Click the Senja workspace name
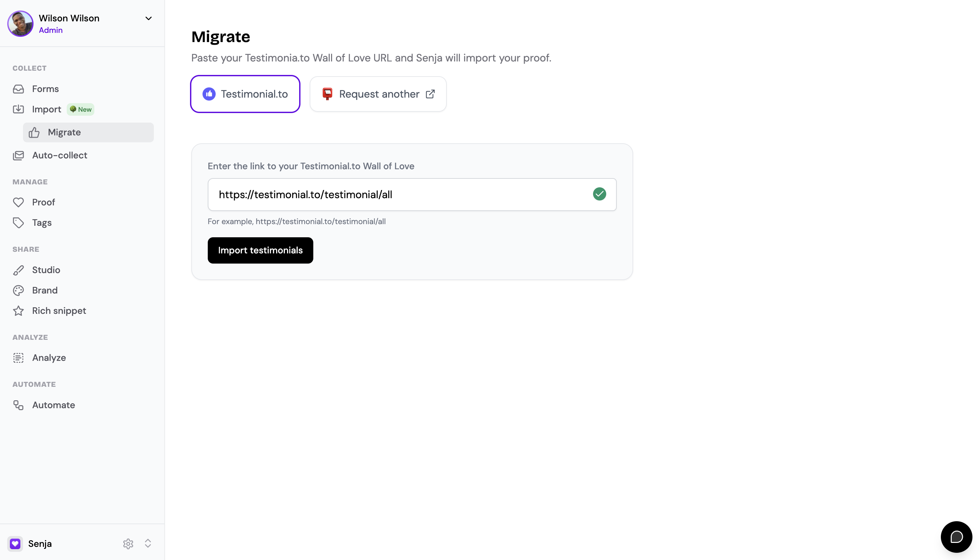This screenshot has width=979, height=560. click(x=40, y=544)
